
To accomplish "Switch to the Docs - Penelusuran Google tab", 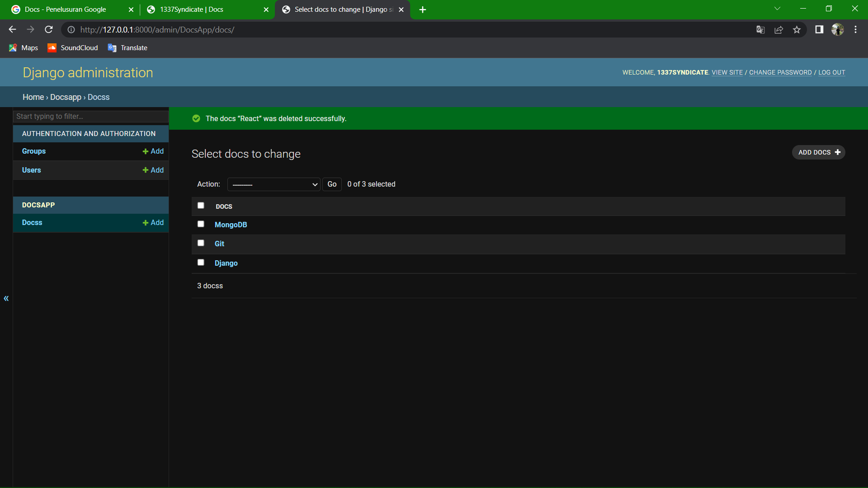I will (66, 9).
